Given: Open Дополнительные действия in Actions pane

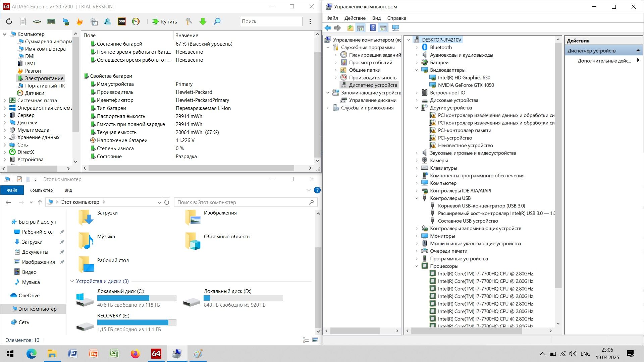Looking at the screenshot, I should click(604, 61).
